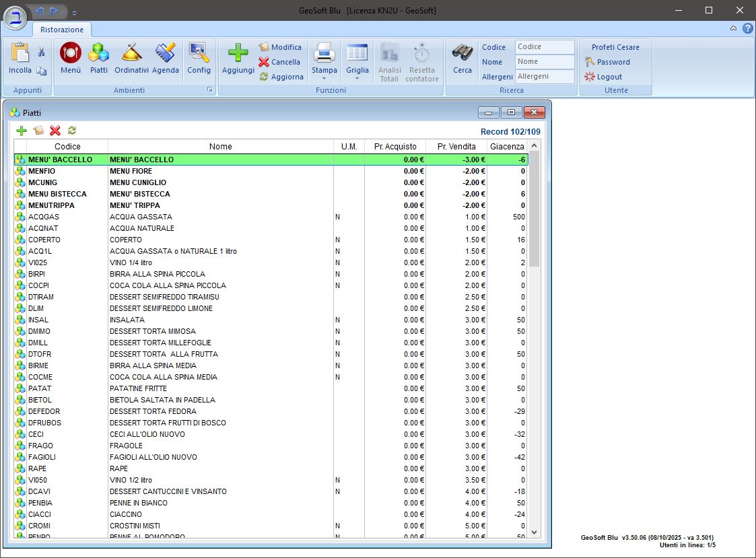Click the scroll down arrow of dish list
Image resolution: width=756 pixels, height=558 pixels.
[534, 532]
